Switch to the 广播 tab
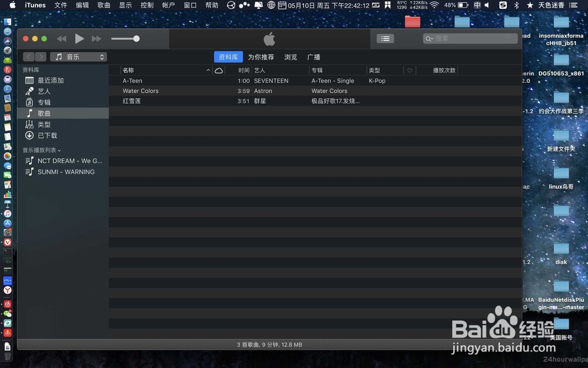The width and height of the screenshot is (588, 368). coord(313,57)
